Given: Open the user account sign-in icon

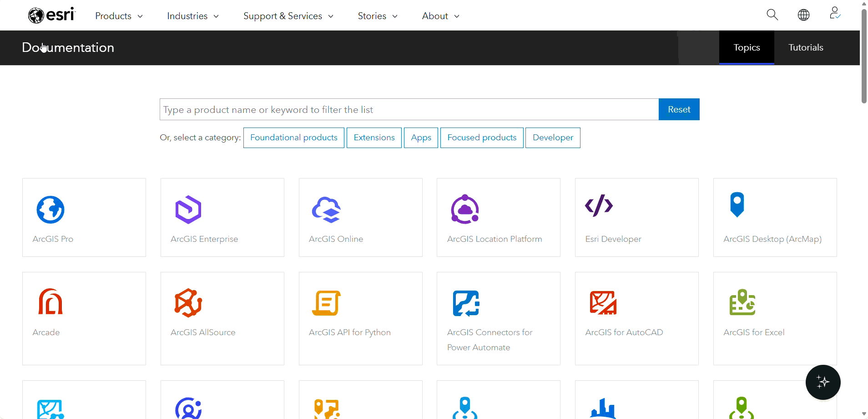Looking at the screenshot, I should click(x=835, y=14).
